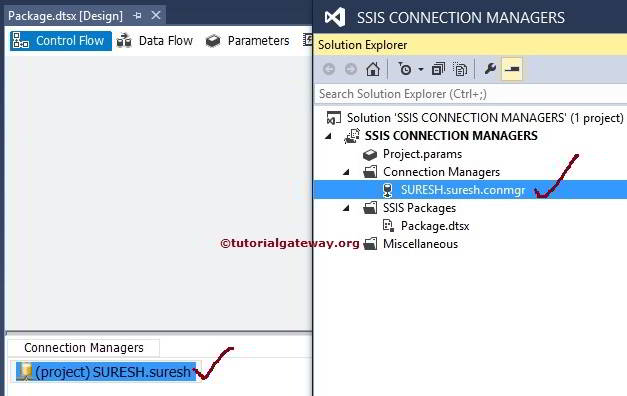The width and height of the screenshot is (627, 396).
Task: Select the SSIS CONNECTION MANAGERS project
Action: coord(451,136)
